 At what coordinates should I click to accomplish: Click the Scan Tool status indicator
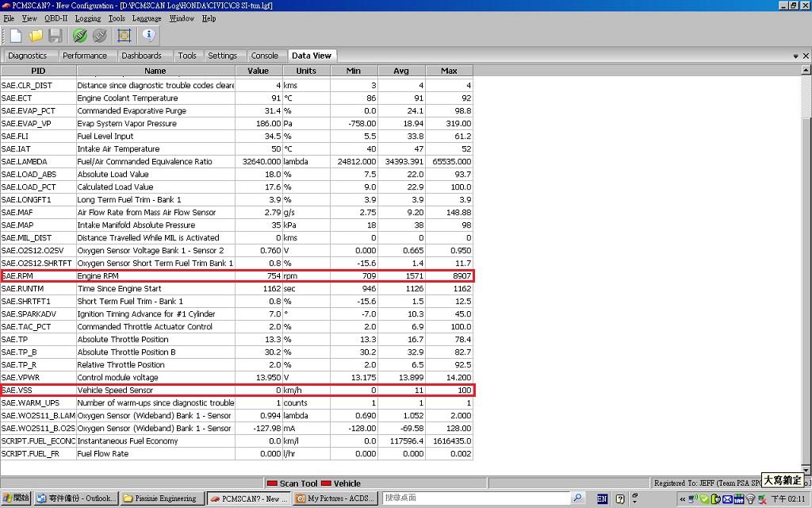(x=292, y=483)
